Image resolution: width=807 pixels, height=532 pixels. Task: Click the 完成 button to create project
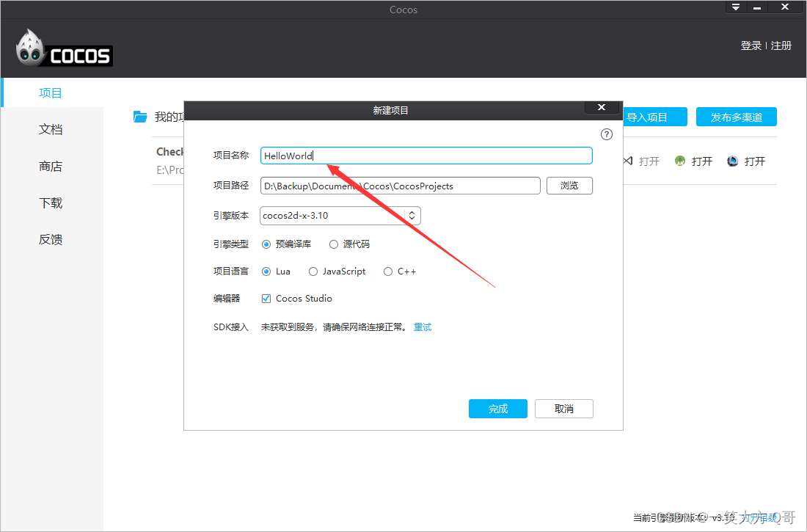[x=497, y=408]
